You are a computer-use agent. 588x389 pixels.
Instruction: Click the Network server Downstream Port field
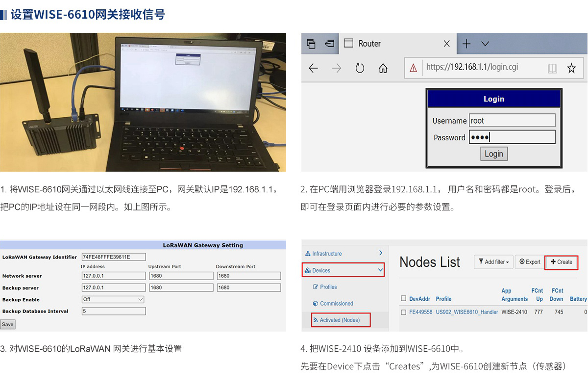click(248, 276)
